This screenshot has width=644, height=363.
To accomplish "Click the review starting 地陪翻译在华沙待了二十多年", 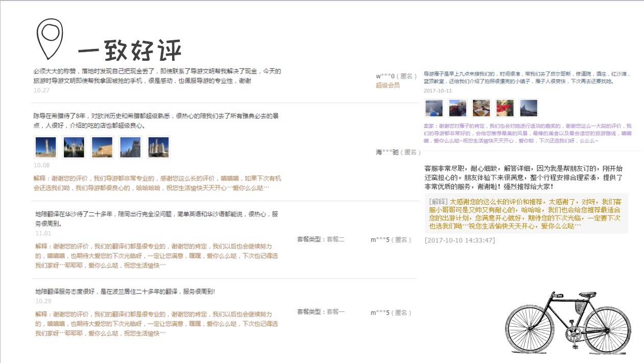I will (x=156, y=219).
